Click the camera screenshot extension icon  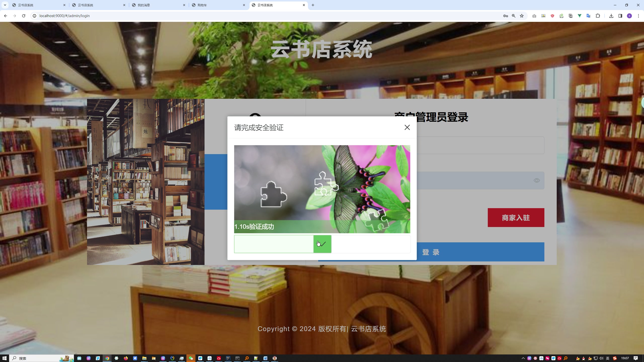534,16
